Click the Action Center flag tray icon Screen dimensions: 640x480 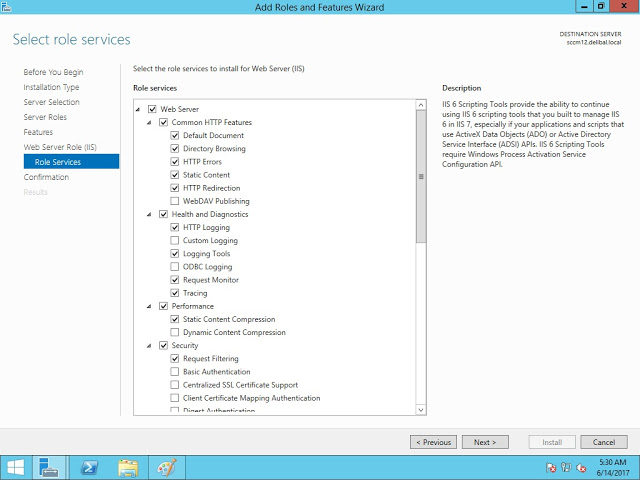pyautogui.click(x=551, y=467)
